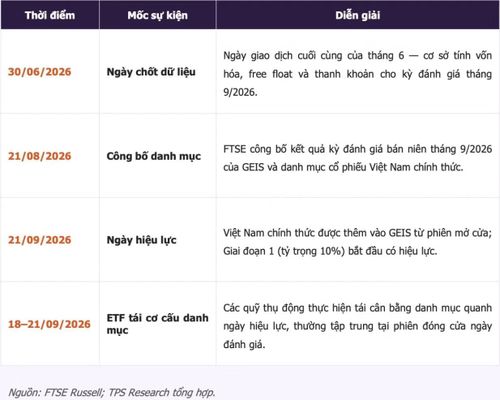Select the date 21/08/2026
500x400 pixels.
click(40, 156)
